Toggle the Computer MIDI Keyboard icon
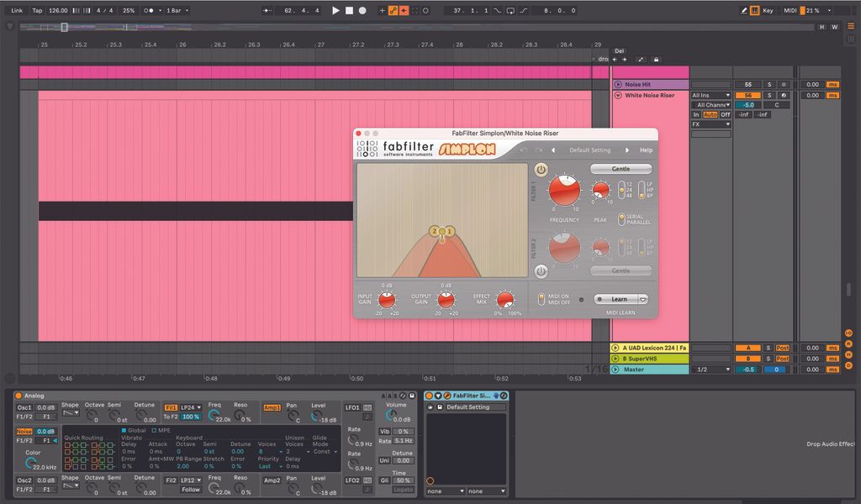The image size is (861, 504). coord(755,10)
